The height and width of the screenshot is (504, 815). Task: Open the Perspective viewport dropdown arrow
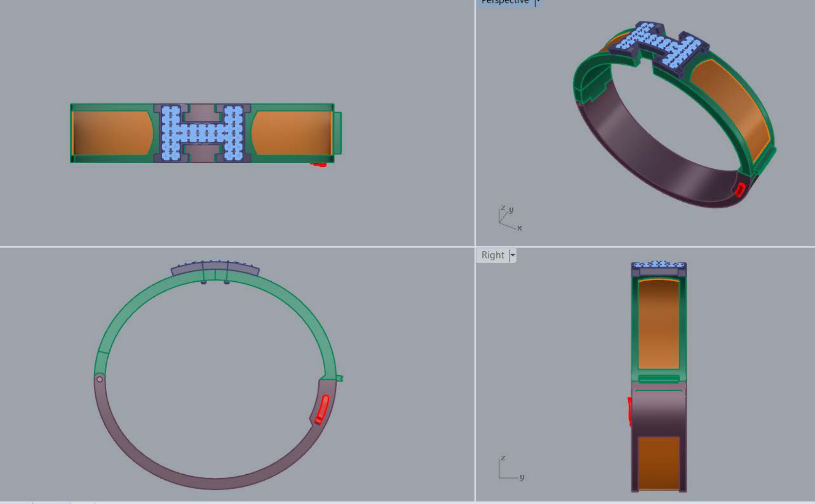point(538,2)
